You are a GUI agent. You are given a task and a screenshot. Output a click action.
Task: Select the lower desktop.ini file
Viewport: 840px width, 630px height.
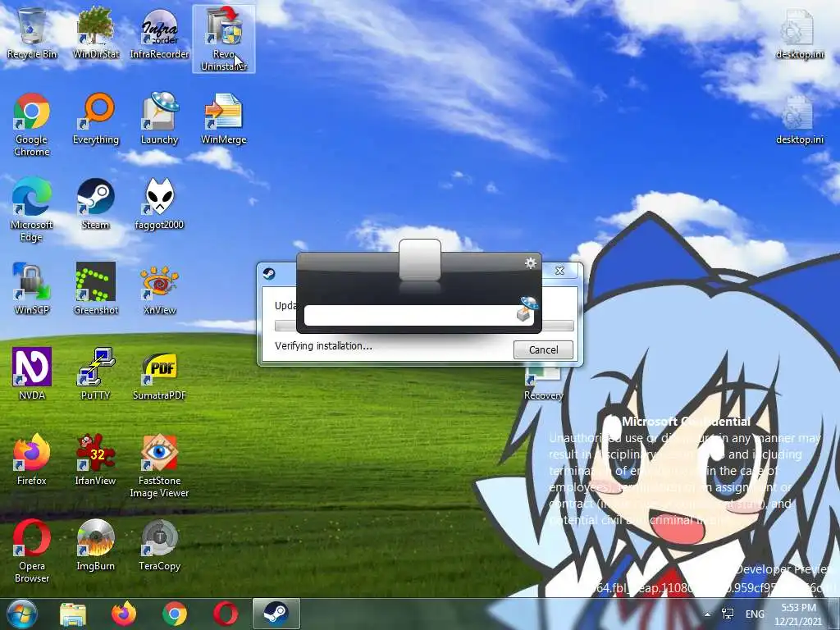800,118
